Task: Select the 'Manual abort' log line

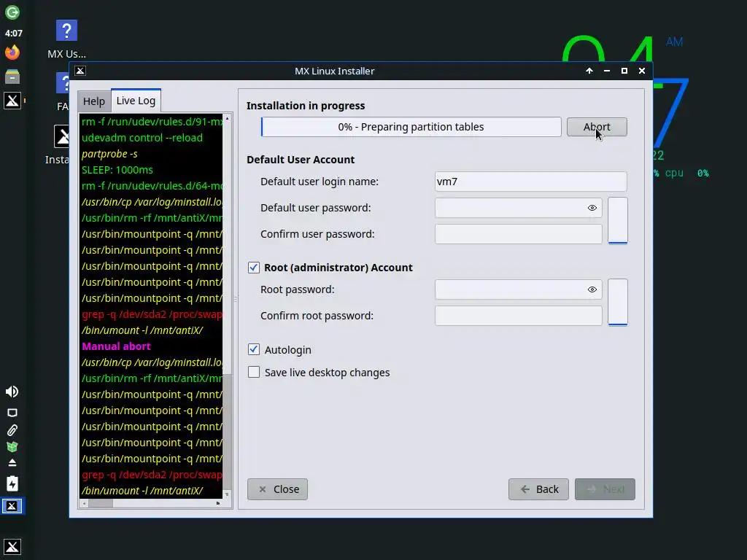Action: coord(116,346)
